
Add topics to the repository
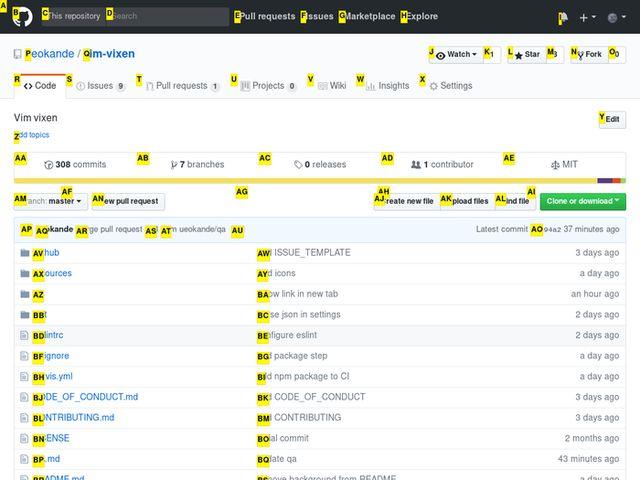click(32, 135)
